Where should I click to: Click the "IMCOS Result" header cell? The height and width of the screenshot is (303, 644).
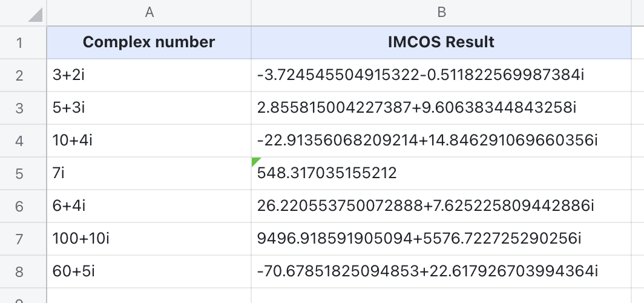[x=441, y=42]
